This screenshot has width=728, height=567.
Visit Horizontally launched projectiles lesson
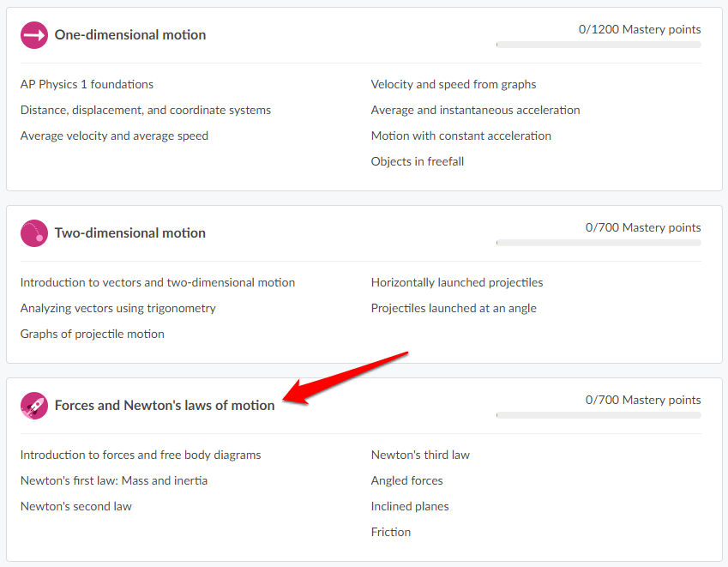pyautogui.click(x=457, y=283)
